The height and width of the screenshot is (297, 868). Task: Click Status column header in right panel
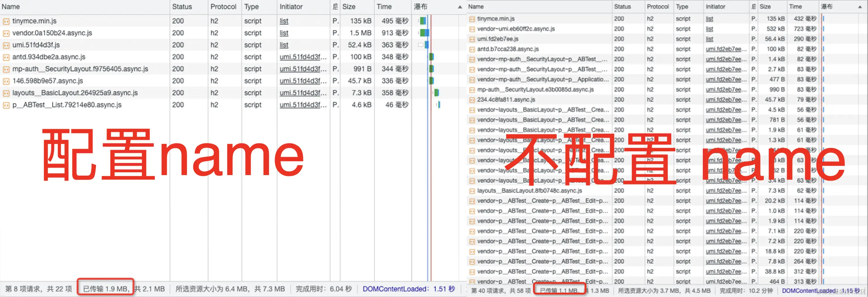pos(622,6)
